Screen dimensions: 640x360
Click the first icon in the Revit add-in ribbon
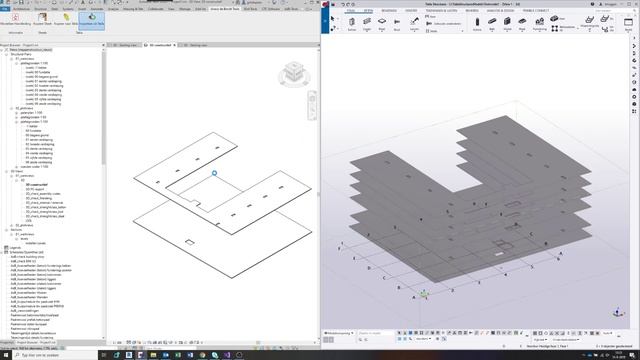[15, 19]
